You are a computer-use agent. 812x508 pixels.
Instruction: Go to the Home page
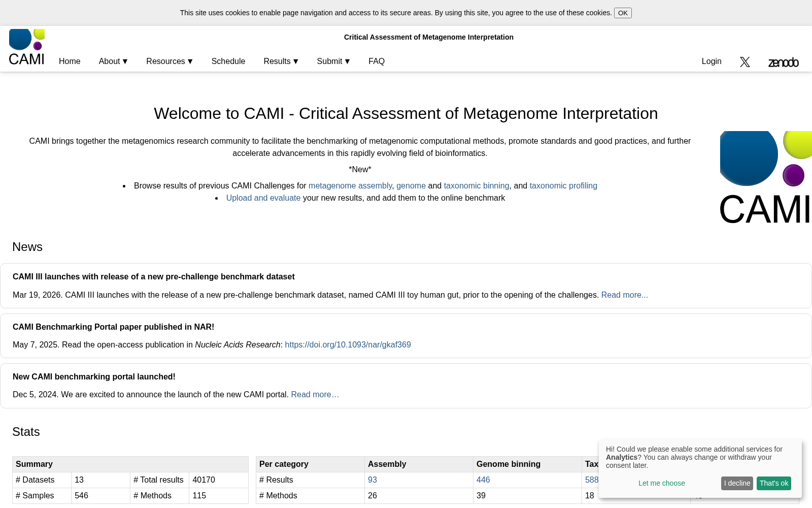click(x=70, y=61)
